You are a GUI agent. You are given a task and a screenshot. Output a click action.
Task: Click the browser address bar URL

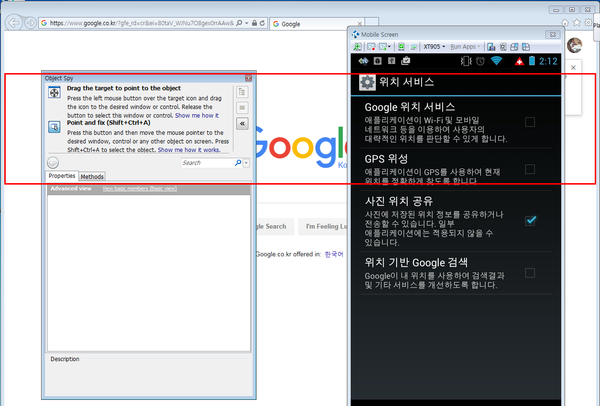click(x=141, y=23)
